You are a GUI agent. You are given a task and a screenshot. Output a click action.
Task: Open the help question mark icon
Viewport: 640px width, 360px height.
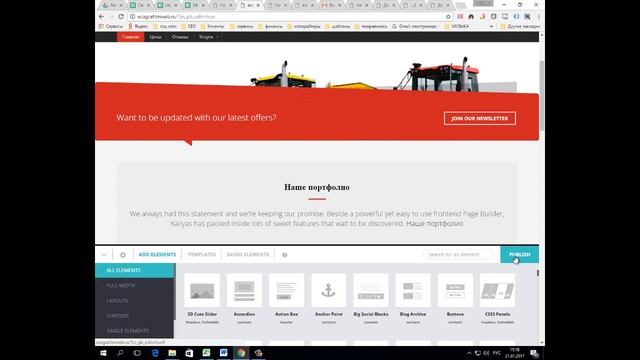point(284,255)
